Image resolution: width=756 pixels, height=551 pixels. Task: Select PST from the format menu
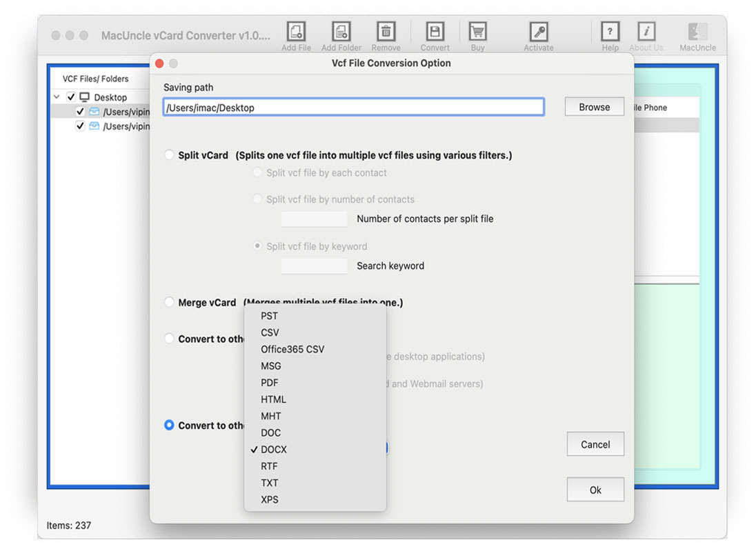tap(268, 316)
